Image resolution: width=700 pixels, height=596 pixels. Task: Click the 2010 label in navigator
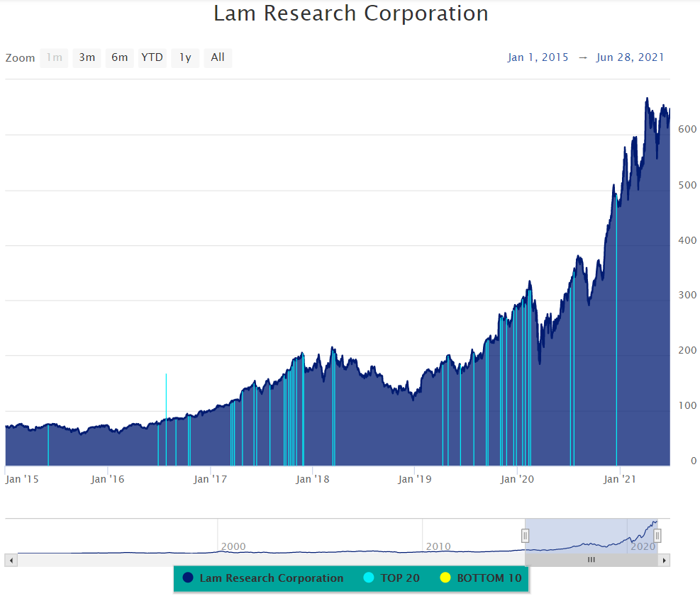tap(438, 546)
